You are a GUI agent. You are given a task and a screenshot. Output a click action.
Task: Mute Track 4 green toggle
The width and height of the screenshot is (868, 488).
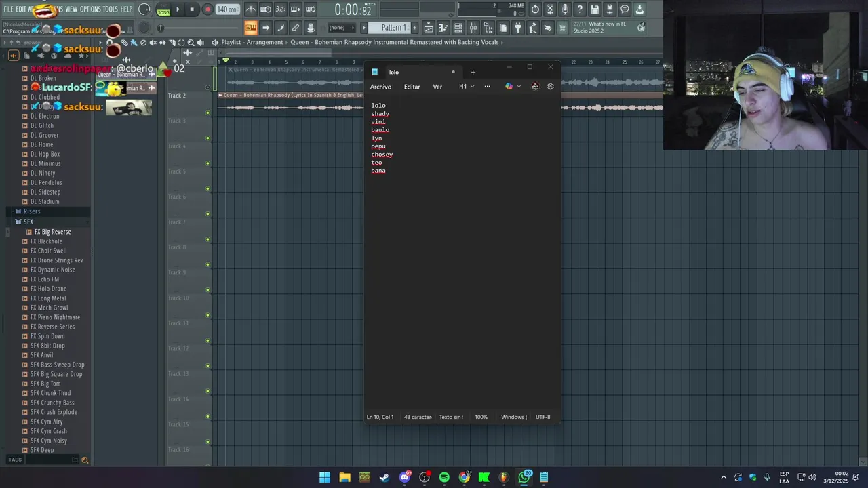208,163
